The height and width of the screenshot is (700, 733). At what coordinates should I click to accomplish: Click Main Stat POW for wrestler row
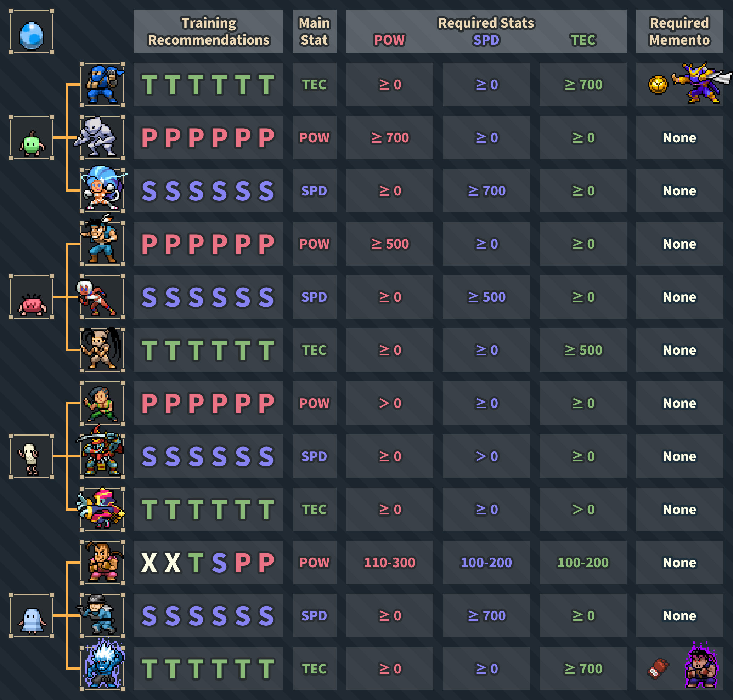point(314,563)
